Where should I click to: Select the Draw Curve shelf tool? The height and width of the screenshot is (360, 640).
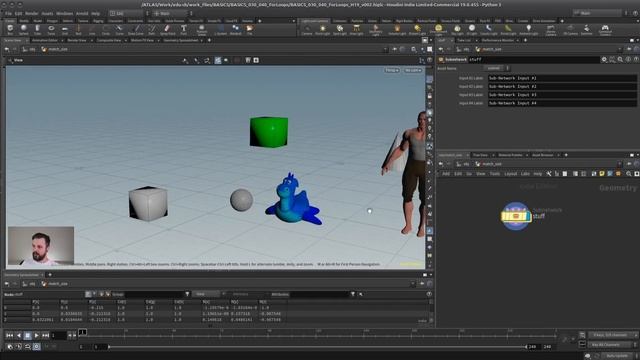[x=136, y=29]
